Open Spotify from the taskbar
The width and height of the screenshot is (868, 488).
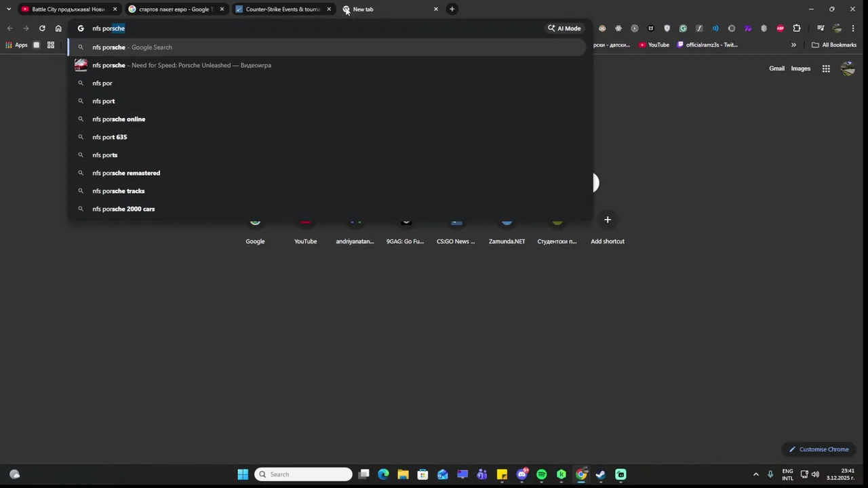coord(542,474)
